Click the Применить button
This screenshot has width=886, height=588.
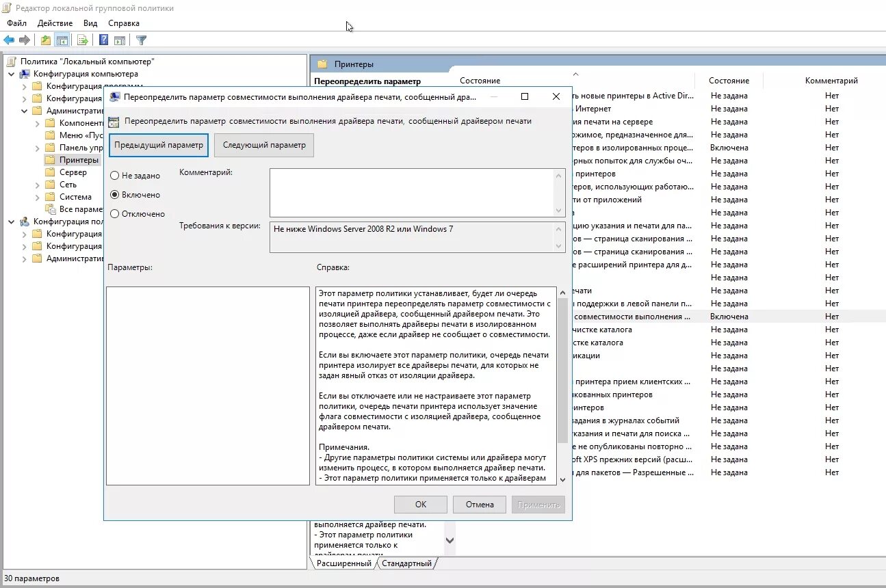coord(538,505)
